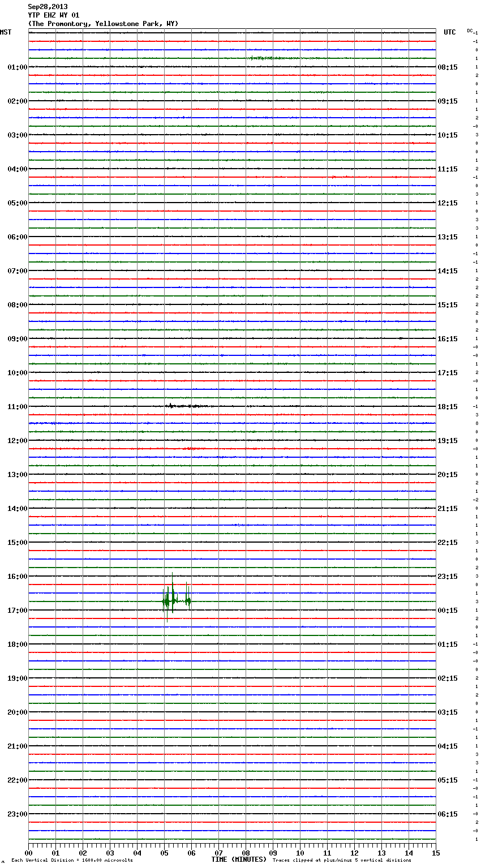
Task: Click the 'DC' column header
Action: click(470, 31)
